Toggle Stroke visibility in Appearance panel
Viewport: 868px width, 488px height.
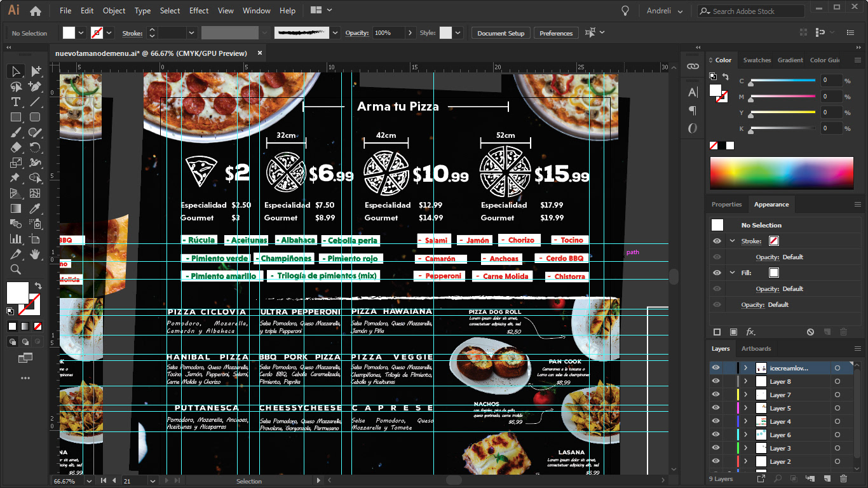pyautogui.click(x=717, y=241)
